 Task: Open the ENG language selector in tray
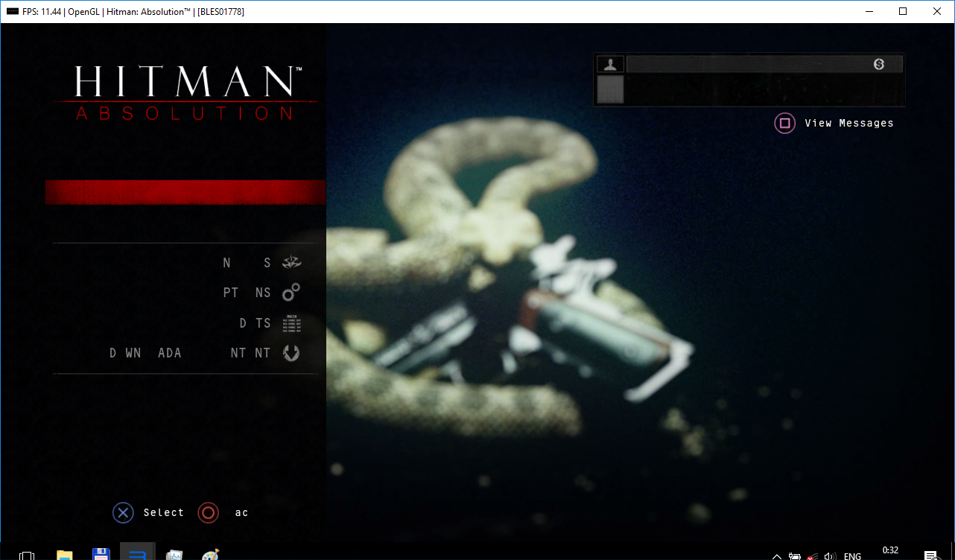pyautogui.click(x=852, y=556)
